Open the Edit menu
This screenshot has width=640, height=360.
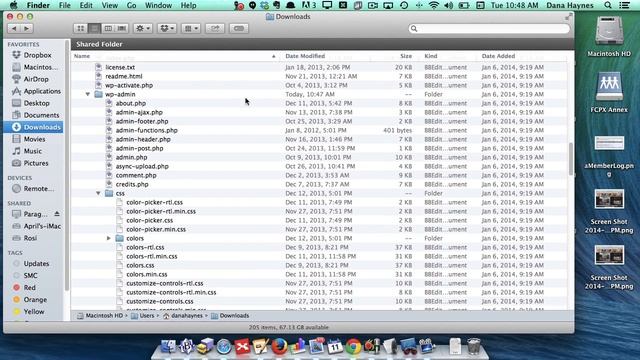(x=86, y=5)
